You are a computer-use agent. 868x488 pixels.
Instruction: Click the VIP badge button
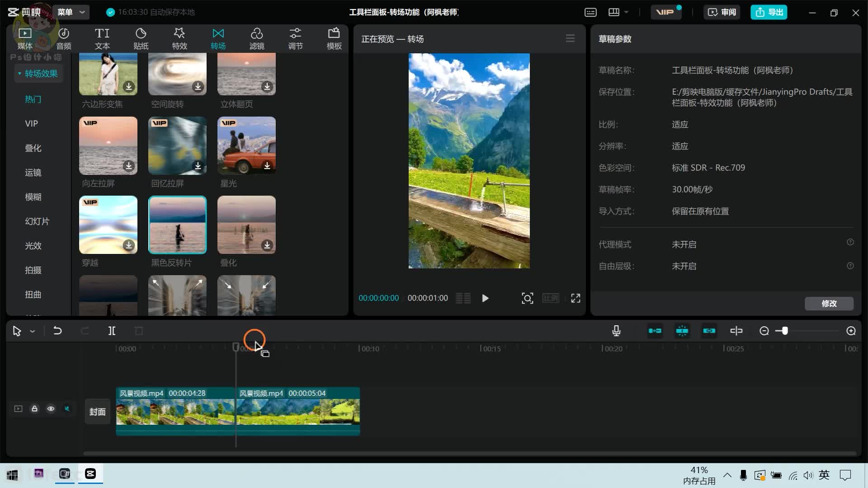point(666,12)
